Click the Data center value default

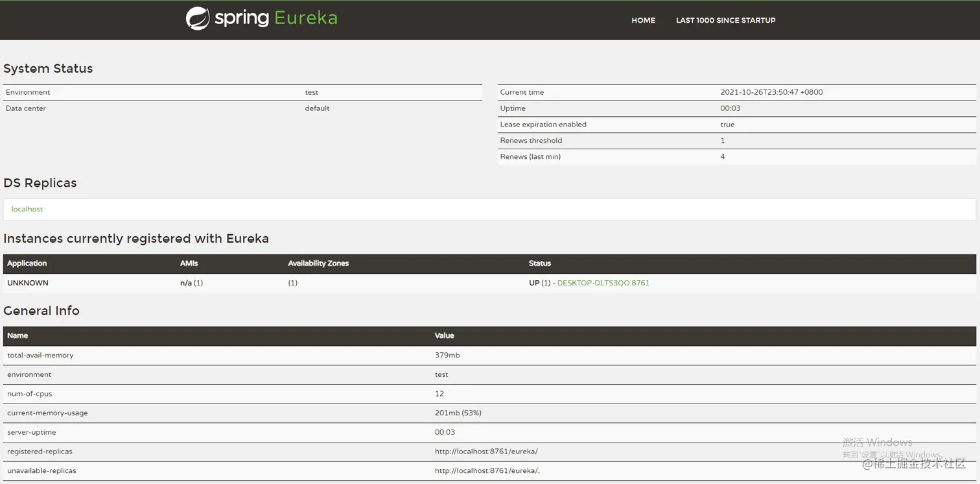point(317,108)
